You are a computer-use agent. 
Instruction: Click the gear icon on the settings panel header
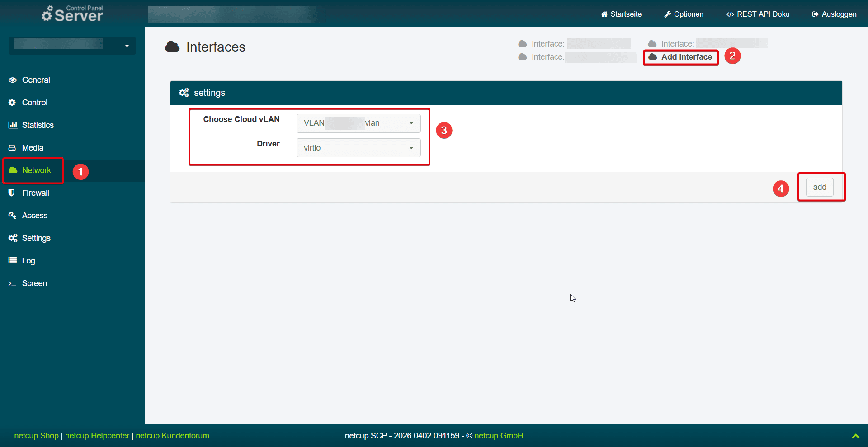coord(184,92)
